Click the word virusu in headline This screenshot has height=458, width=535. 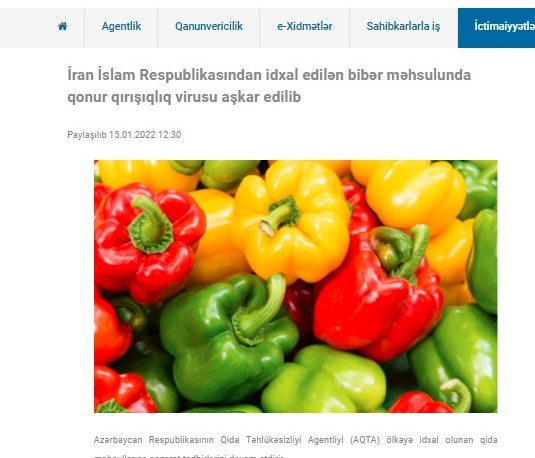pos(196,97)
